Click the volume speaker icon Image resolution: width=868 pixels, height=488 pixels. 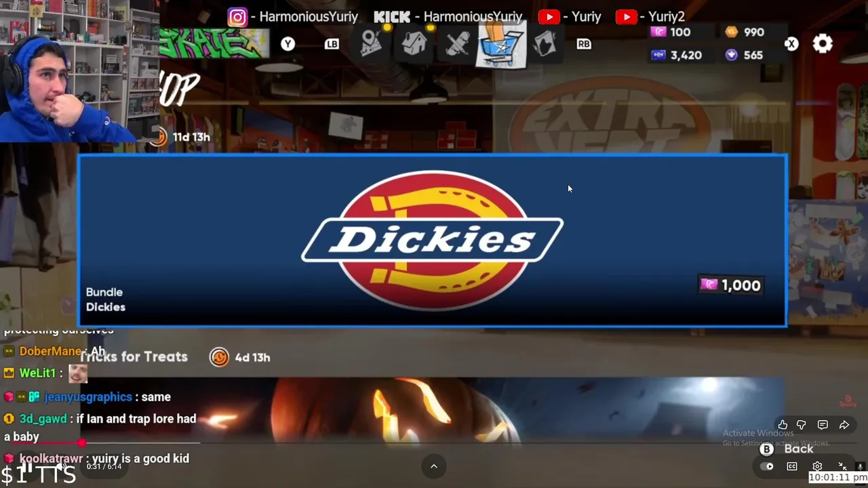62,466
